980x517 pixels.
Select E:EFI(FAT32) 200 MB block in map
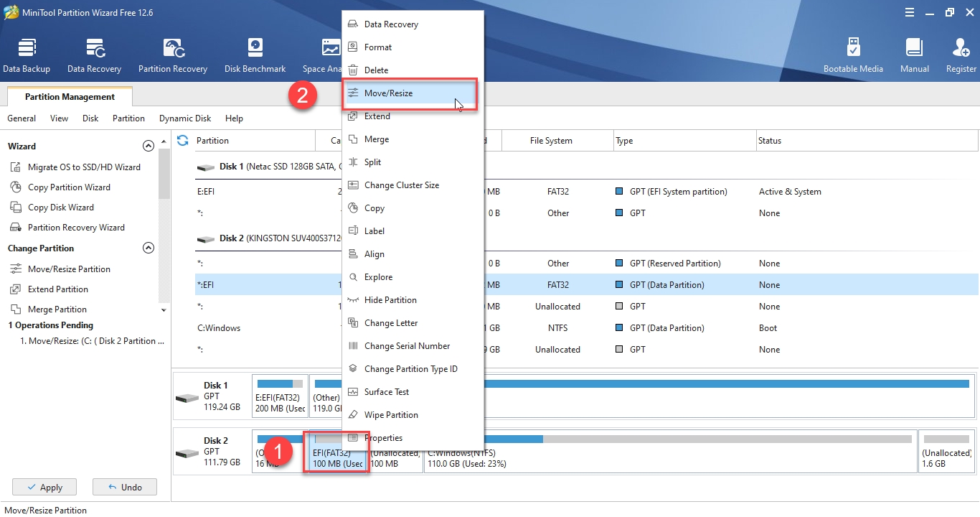[280, 396]
